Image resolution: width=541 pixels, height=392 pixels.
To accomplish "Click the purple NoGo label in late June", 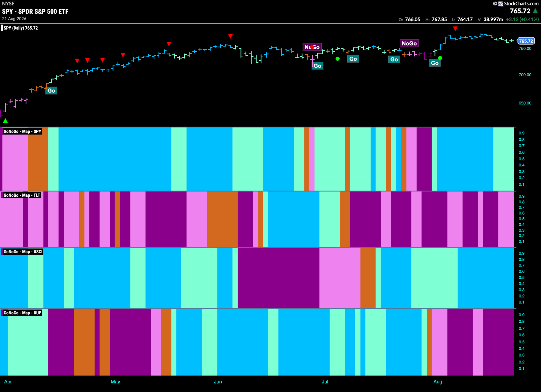I will coord(312,47).
